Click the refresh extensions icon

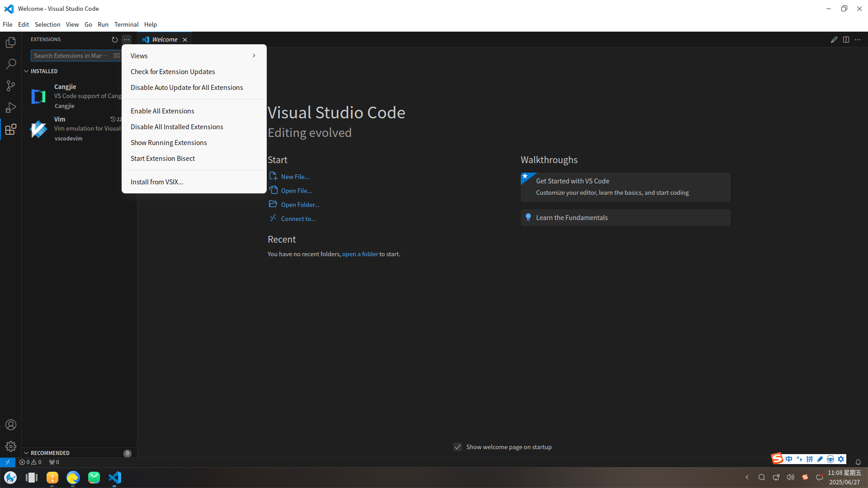[x=114, y=40]
